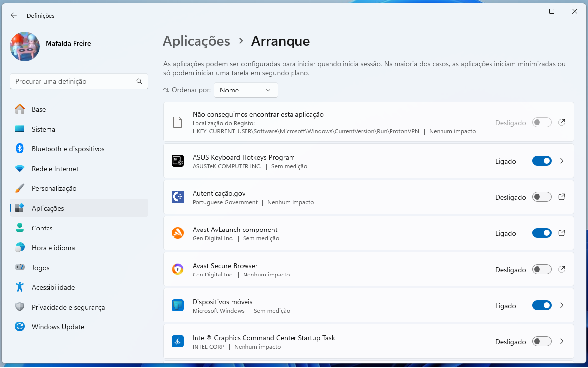Click the search magnifier icon

coord(139,81)
